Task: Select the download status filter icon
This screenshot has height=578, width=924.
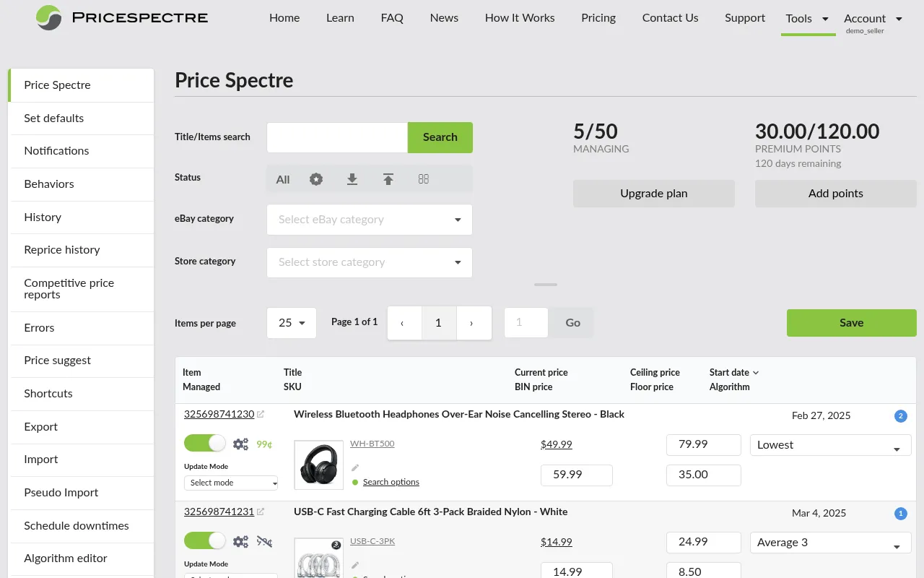Action: (352, 178)
